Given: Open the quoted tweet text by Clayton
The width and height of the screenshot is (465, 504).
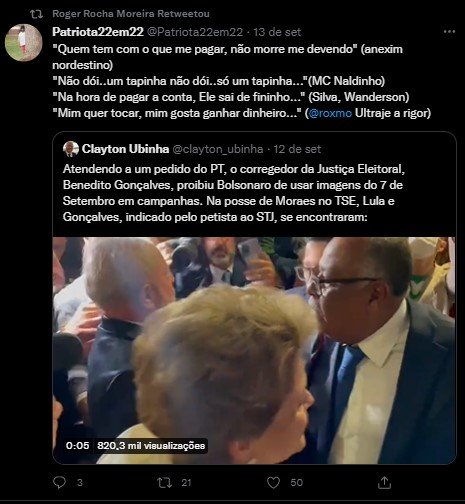Looking at the screenshot, I should 233,193.
